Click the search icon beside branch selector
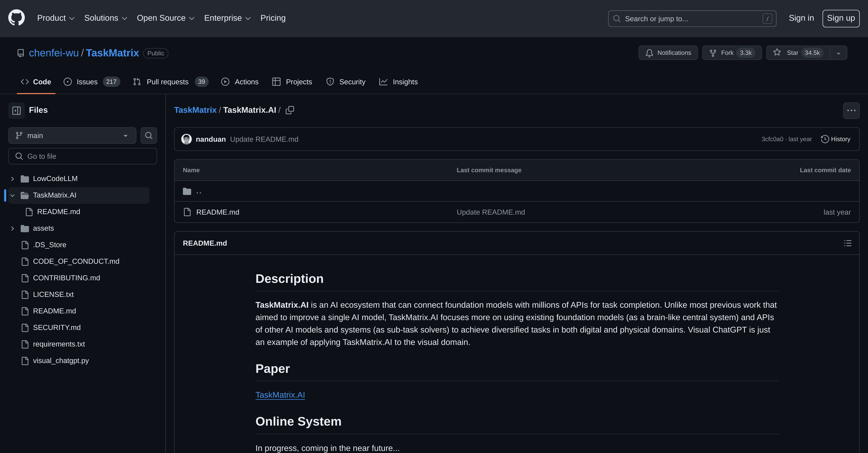 coord(149,135)
